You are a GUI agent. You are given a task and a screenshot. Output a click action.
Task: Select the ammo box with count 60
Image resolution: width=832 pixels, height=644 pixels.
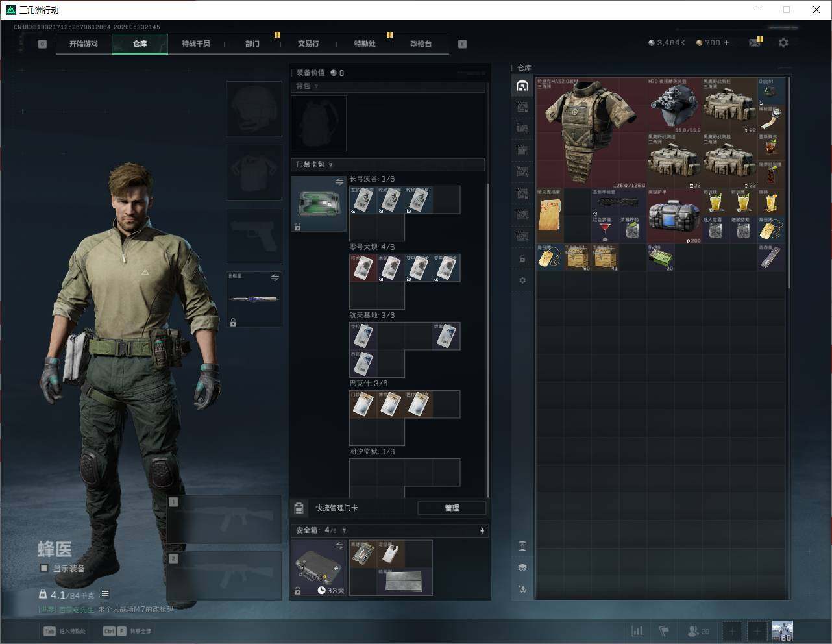coord(578,258)
